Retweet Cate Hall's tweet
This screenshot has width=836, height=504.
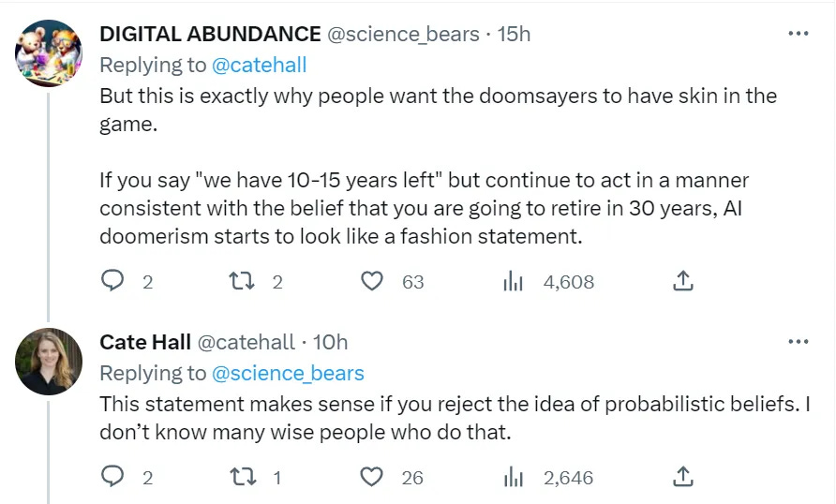pyautogui.click(x=245, y=477)
